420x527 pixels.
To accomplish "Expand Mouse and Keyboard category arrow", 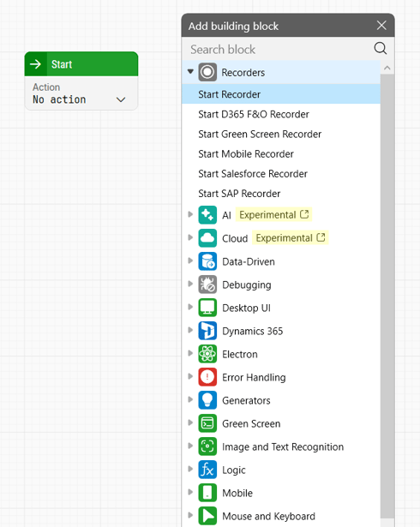I will [x=190, y=515].
